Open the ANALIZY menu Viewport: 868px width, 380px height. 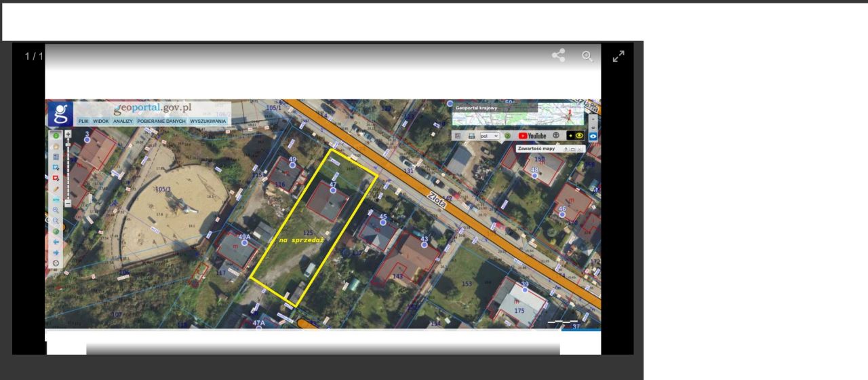pyautogui.click(x=123, y=121)
